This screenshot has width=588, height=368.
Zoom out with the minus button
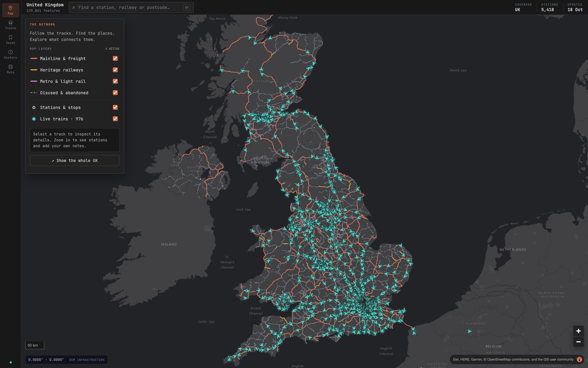tap(578, 342)
